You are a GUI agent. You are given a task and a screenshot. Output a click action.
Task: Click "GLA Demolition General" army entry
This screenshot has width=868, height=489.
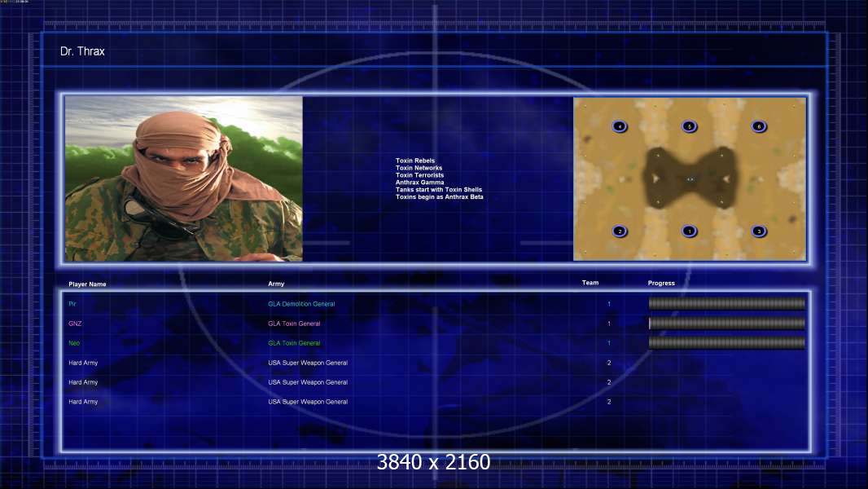pyautogui.click(x=301, y=304)
